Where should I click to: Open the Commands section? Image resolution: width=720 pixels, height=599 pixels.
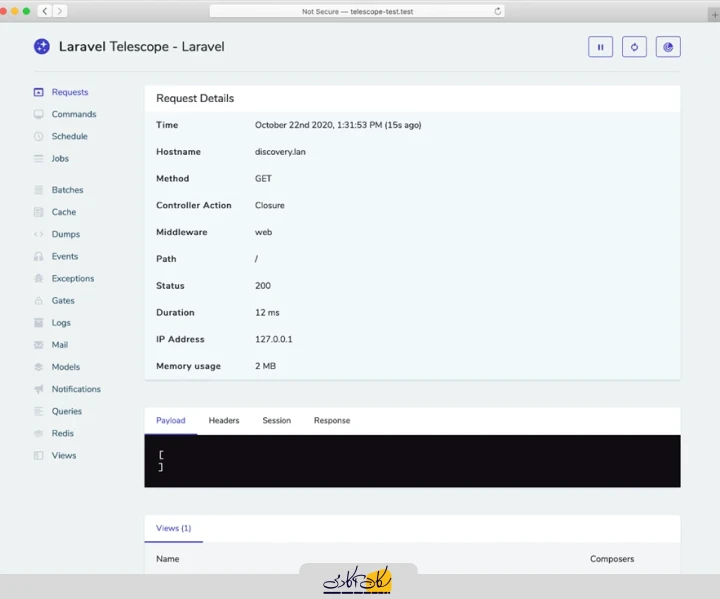[74, 114]
